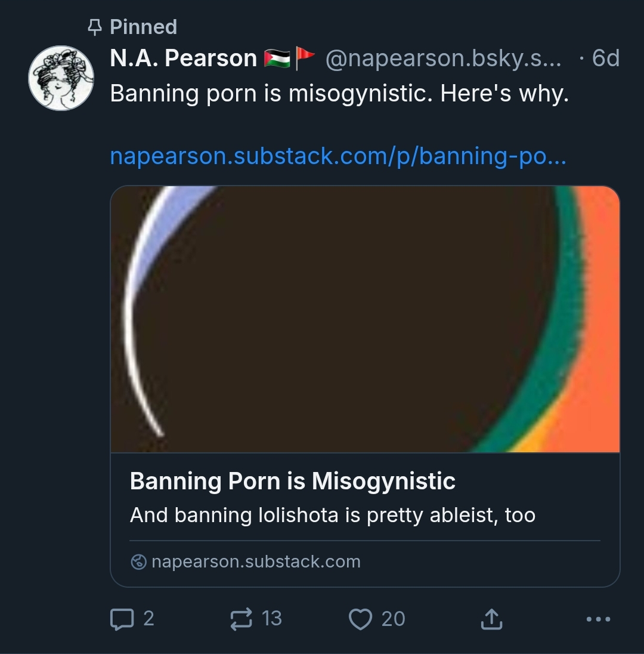Image resolution: width=644 pixels, height=654 pixels.
Task: Click the globe icon in link card
Action: coord(138,562)
